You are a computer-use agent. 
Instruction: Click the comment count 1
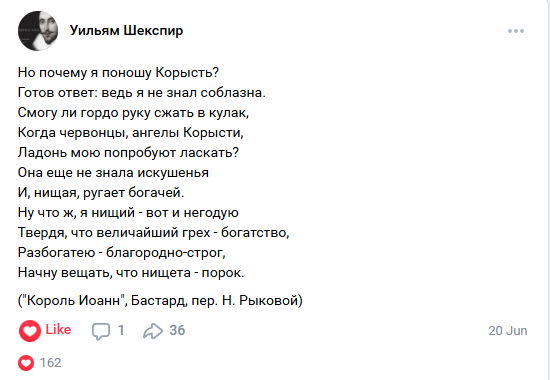(x=121, y=330)
